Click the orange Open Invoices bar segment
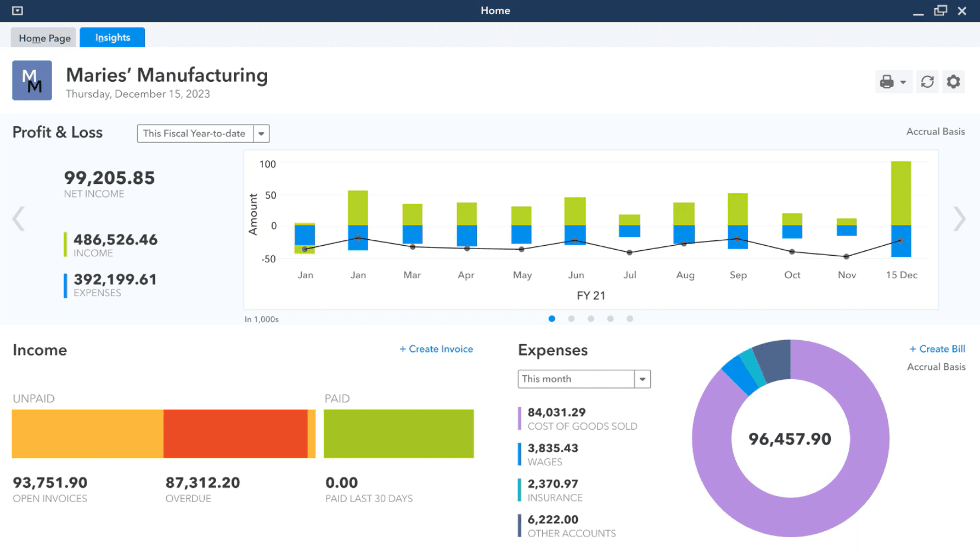The height and width of the screenshot is (552, 980). (88, 433)
